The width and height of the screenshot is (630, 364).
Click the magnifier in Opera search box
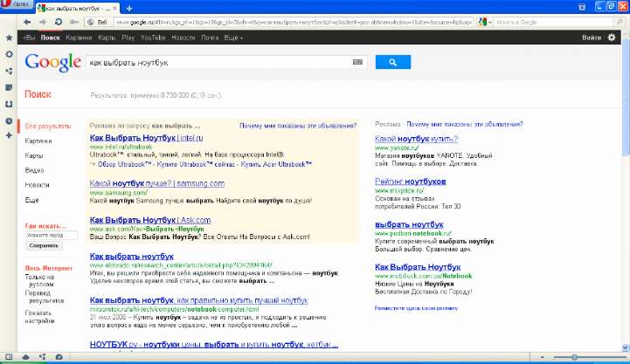pyautogui.click(x=620, y=22)
